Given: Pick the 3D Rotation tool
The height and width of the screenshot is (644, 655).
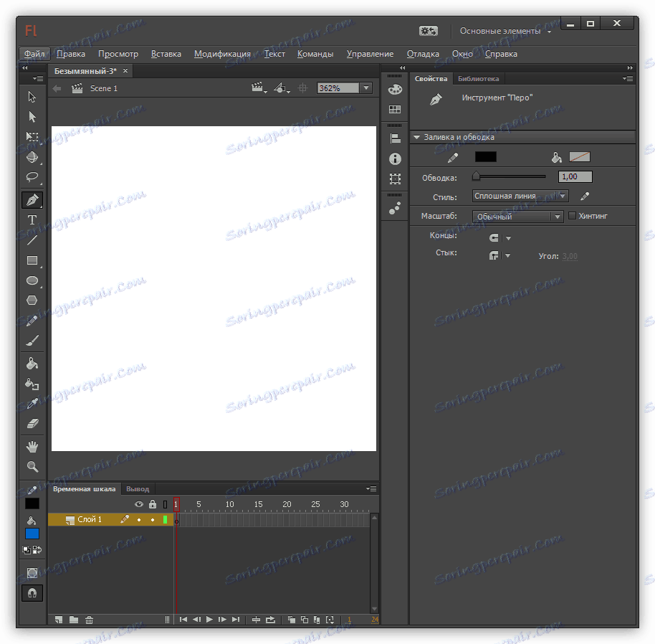Looking at the screenshot, I should [32, 157].
